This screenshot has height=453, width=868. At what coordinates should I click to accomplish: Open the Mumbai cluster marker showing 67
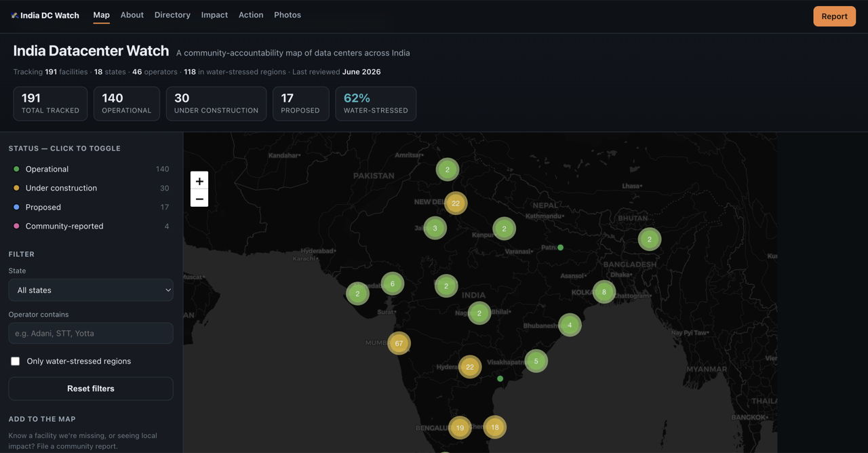tap(399, 343)
